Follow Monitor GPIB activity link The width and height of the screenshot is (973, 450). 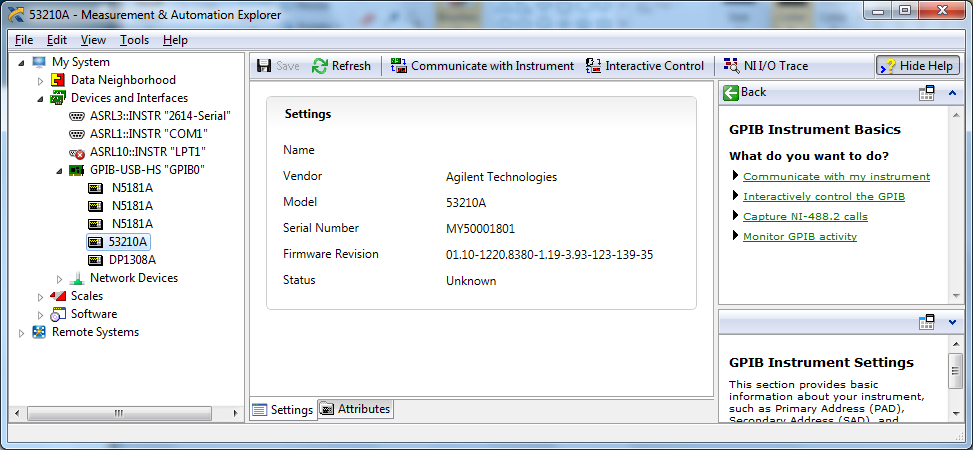coord(800,236)
